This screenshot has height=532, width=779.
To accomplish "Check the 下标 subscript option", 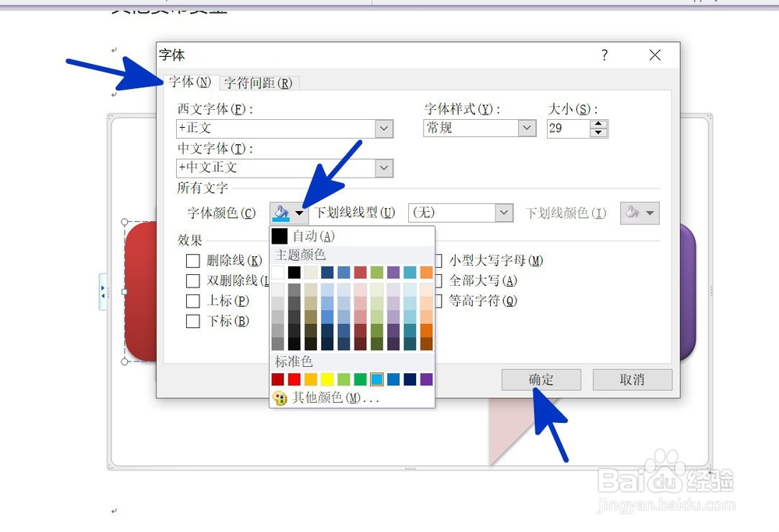I will click(192, 321).
